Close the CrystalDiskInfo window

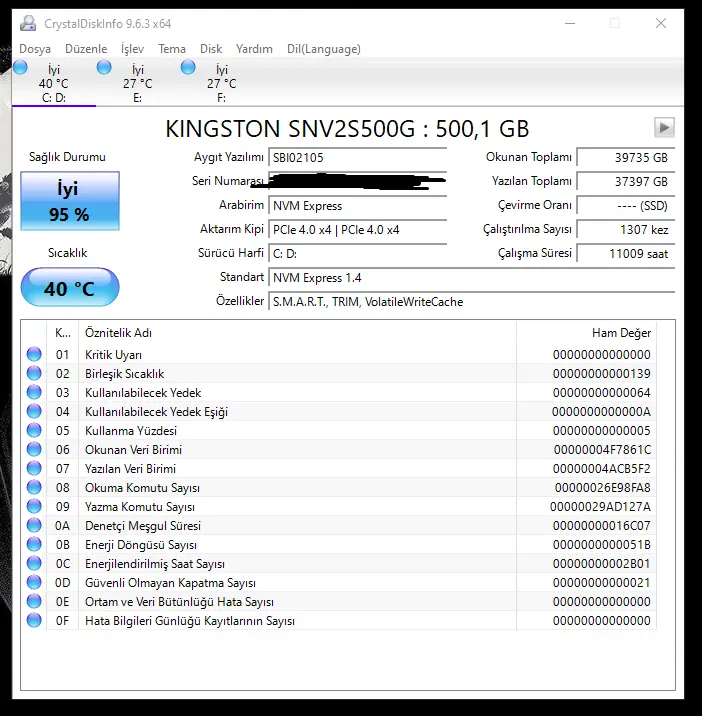pos(660,23)
